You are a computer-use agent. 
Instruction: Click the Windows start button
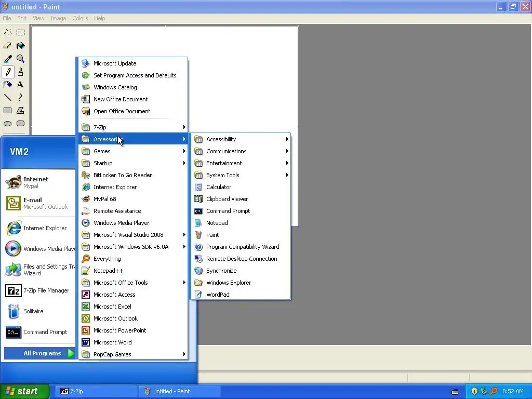[x=24, y=391]
